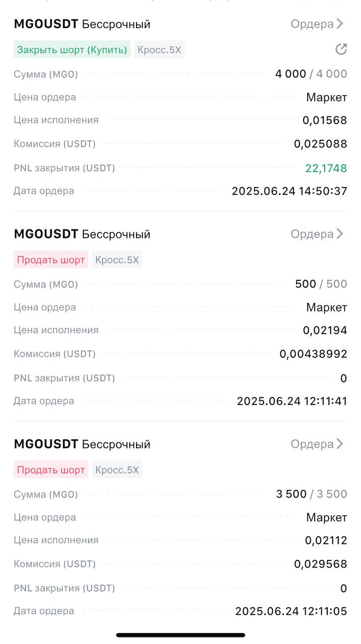Tap the execution price 0,01568
Viewport: 361px width, 644px height.
pos(325,120)
